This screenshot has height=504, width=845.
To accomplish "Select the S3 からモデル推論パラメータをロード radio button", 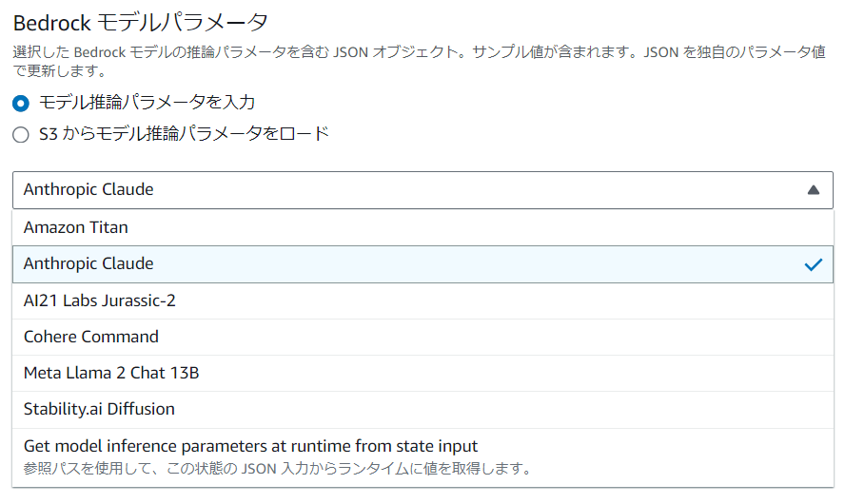I will pos(21,135).
